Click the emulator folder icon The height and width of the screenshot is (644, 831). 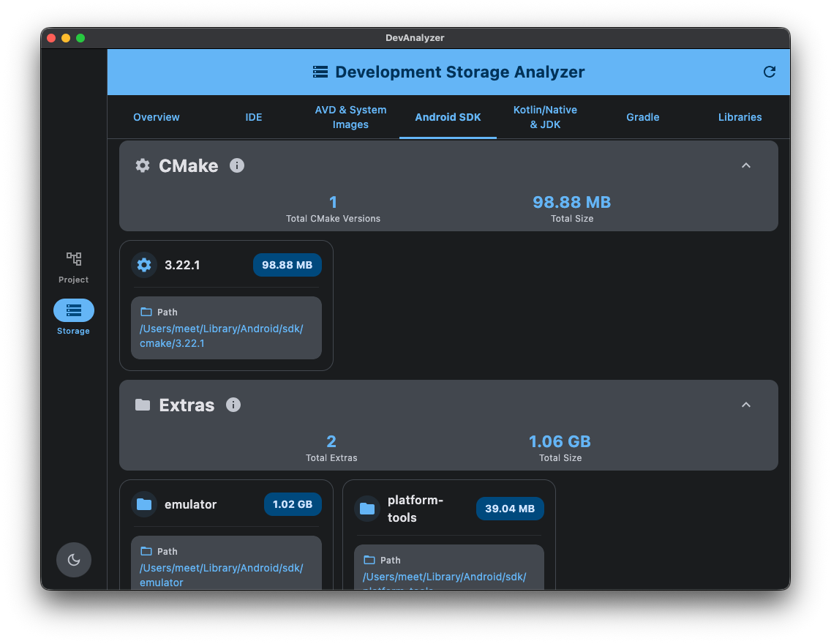[144, 504]
